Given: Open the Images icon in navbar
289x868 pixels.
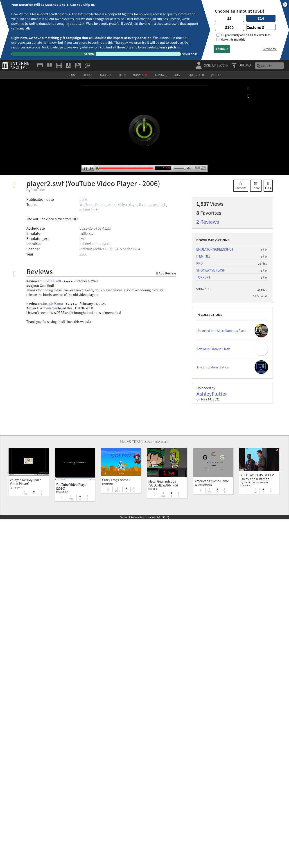Looking at the screenshot, I should pos(87,65).
